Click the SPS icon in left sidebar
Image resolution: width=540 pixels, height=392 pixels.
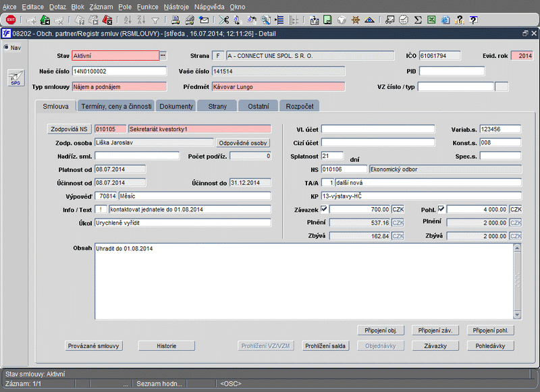(x=15, y=78)
